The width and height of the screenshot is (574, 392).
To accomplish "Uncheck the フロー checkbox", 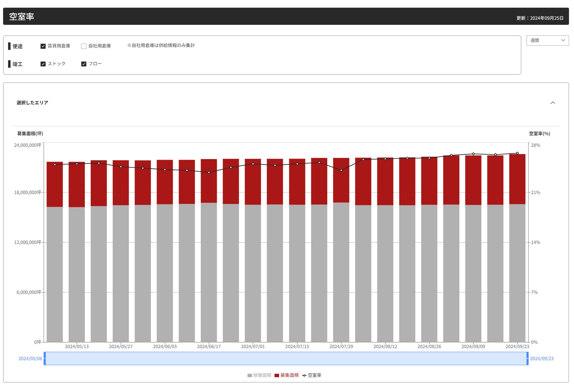I will pyautogui.click(x=84, y=64).
